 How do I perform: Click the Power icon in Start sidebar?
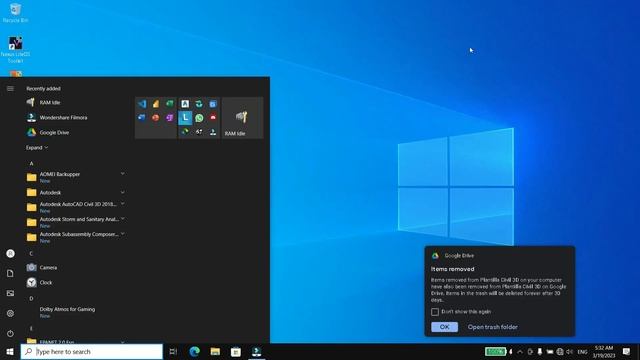[10, 333]
